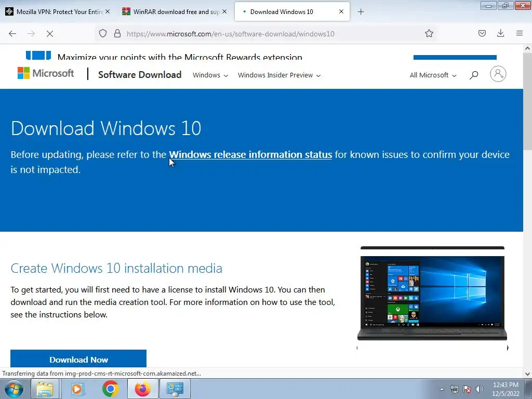
Task: Close the Mozilla VPN tab
Action: pyautogui.click(x=108, y=11)
